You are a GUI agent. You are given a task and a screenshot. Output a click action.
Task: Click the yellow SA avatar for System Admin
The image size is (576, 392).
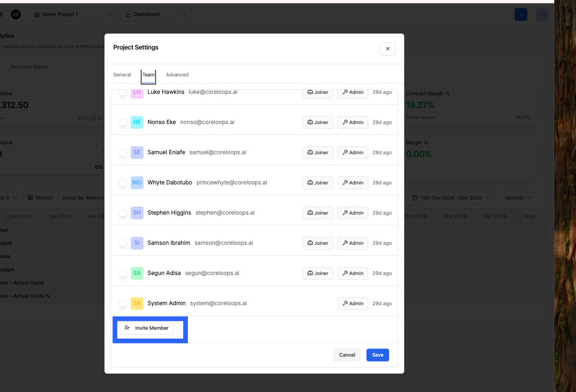137,303
